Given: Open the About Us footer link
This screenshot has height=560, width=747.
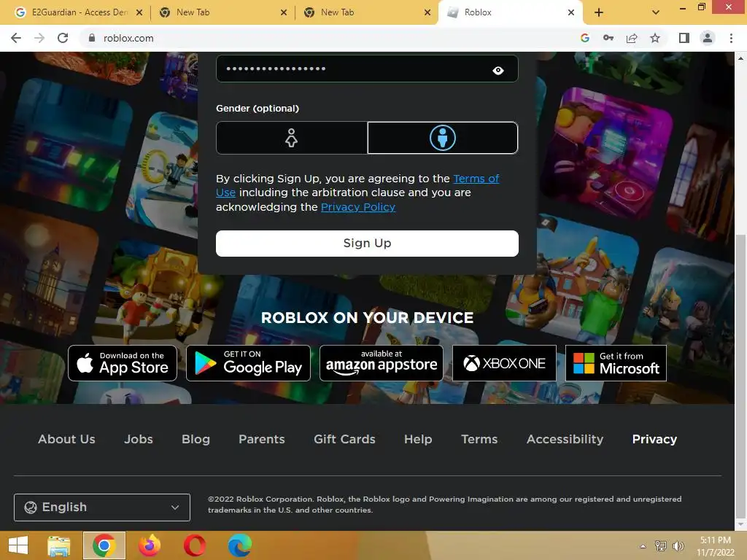Looking at the screenshot, I should click(x=66, y=439).
